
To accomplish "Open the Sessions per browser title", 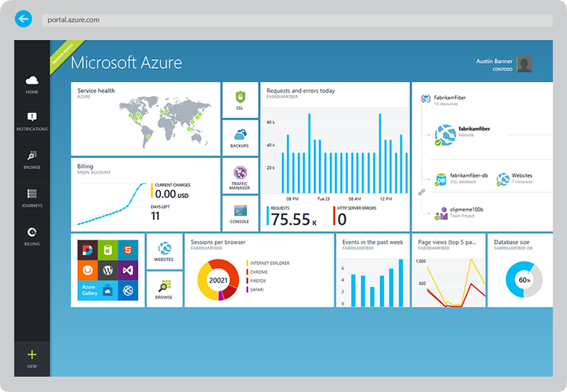I will tap(218, 242).
